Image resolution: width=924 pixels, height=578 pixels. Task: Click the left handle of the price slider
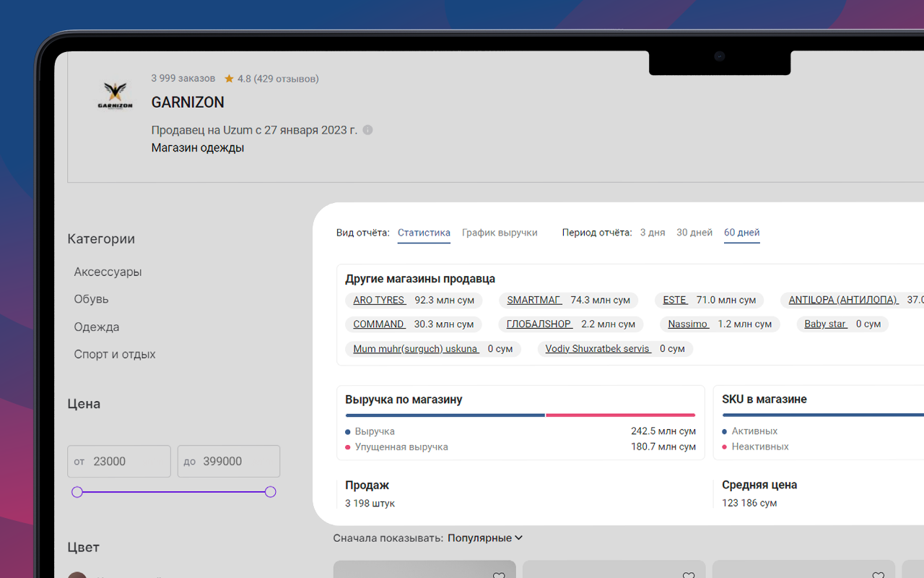click(77, 492)
